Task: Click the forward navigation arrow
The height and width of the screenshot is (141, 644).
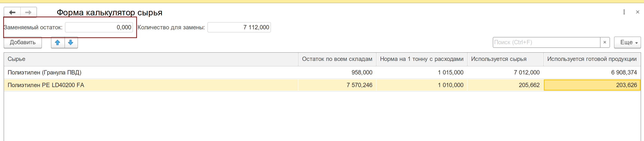Action: tap(28, 12)
